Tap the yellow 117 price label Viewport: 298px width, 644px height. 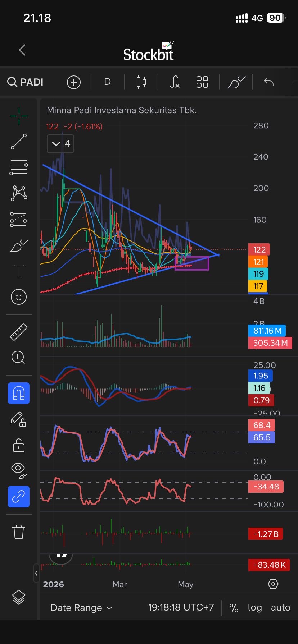pos(258,286)
